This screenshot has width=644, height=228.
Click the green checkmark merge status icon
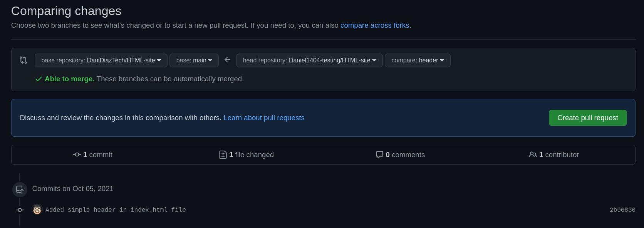pyautogui.click(x=39, y=79)
